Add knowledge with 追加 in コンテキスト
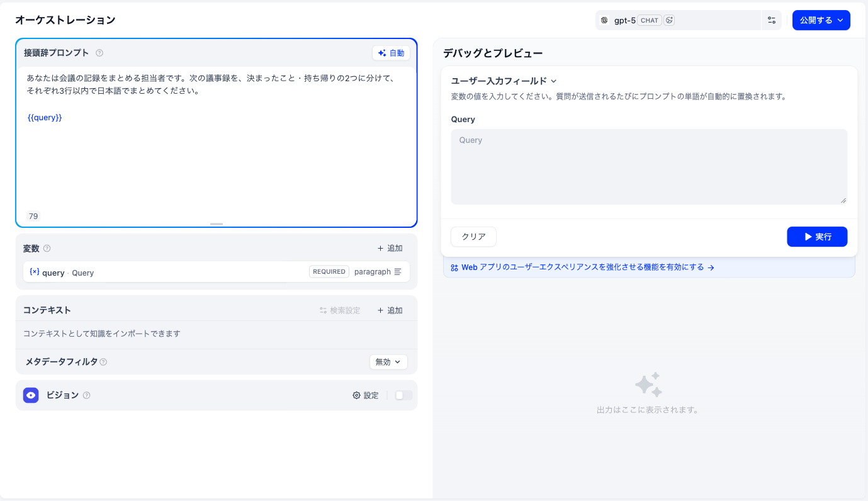 pyautogui.click(x=390, y=310)
